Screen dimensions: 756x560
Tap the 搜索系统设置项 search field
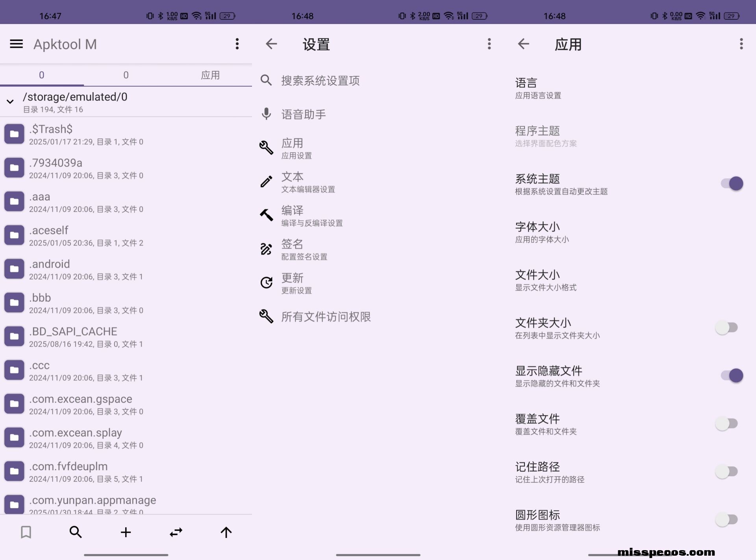320,81
